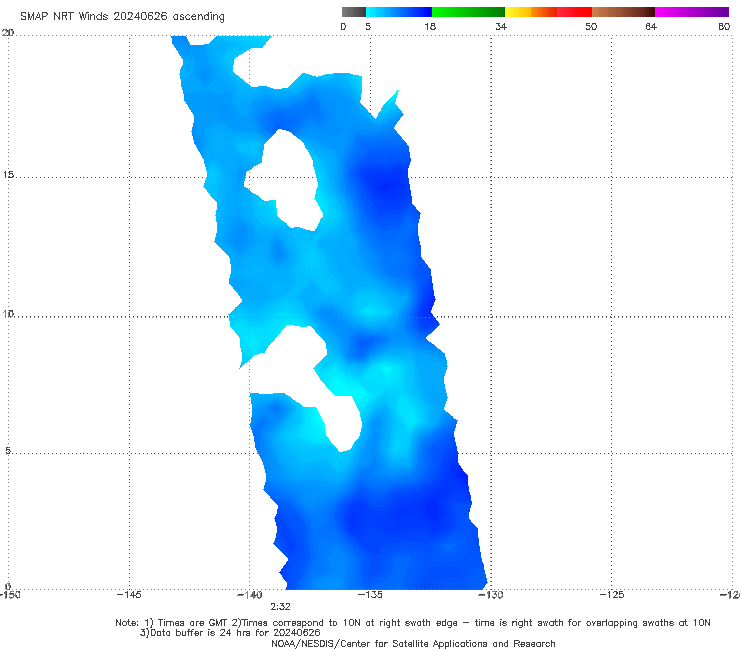Click longitude label '-145'
740x650 pixels.
129,595
